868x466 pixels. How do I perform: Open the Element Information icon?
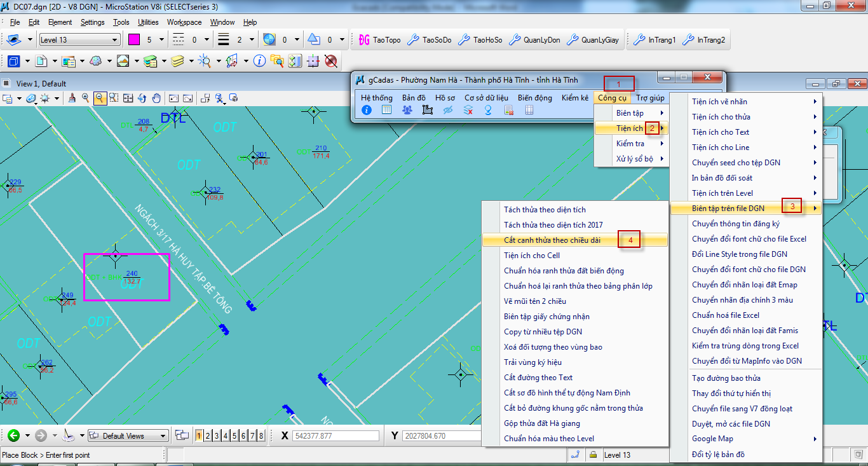259,61
